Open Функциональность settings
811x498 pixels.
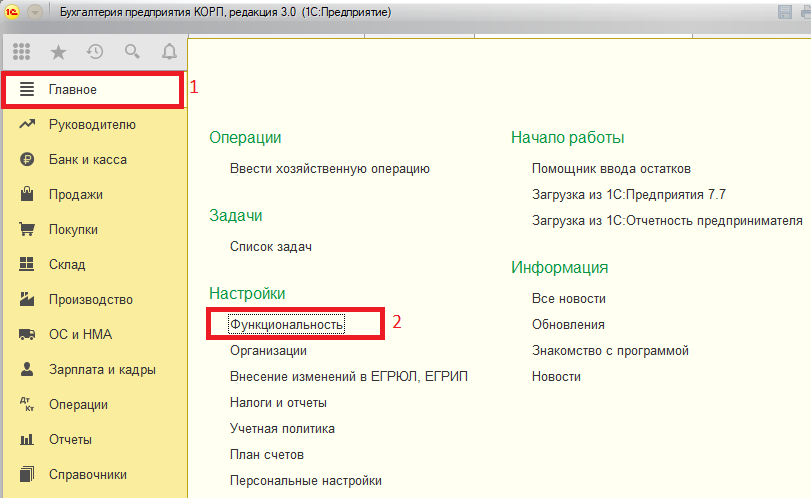[286, 324]
